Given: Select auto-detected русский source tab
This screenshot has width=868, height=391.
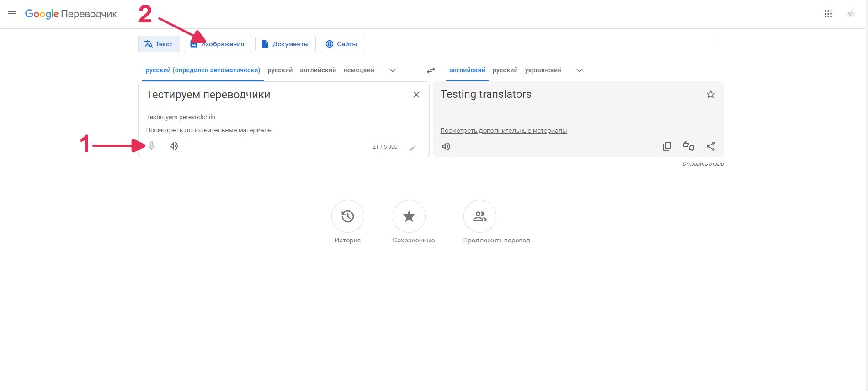Looking at the screenshot, I should coord(203,70).
